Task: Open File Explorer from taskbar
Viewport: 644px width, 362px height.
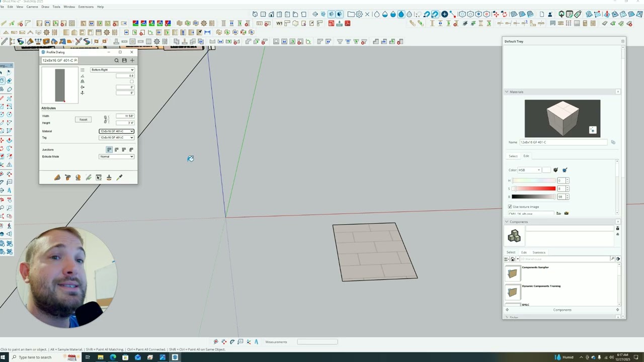Action: (x=100, y=357)
